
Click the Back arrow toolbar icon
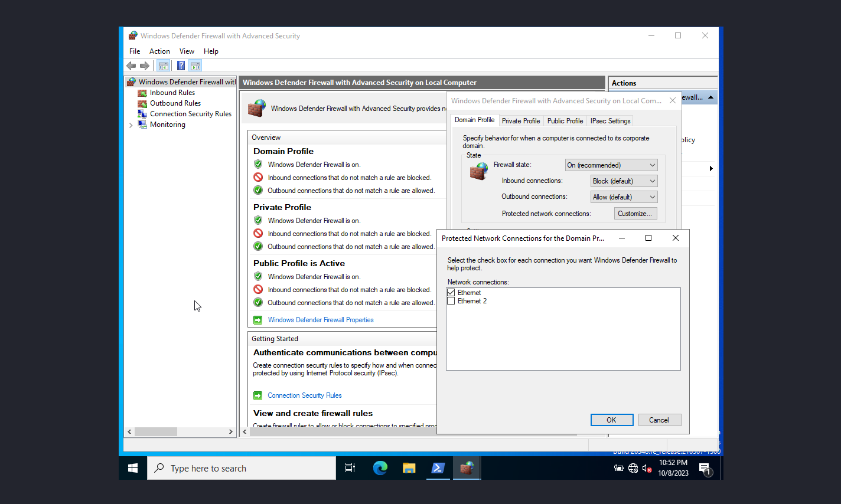click(x=131, y=66)
